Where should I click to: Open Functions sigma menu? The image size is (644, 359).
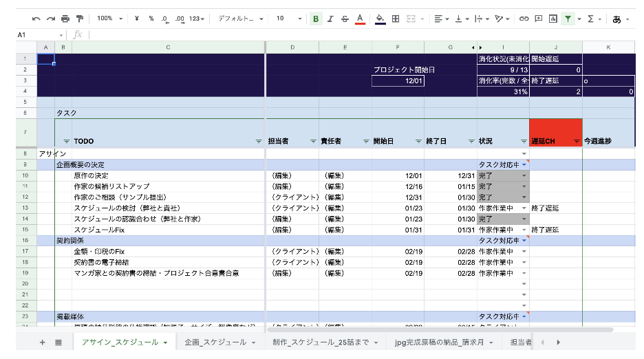[x=591, y=19]
